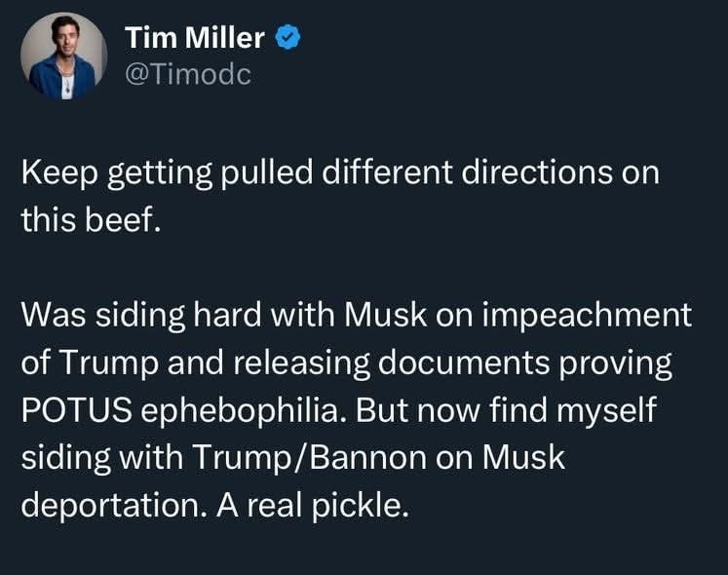Click the blue verified checkmark badge

coord(287,37)
